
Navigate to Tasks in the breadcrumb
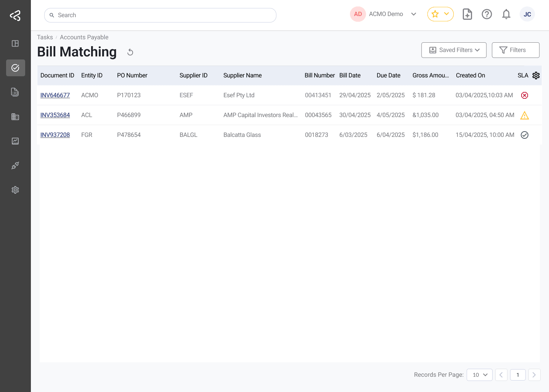[45, 37]
